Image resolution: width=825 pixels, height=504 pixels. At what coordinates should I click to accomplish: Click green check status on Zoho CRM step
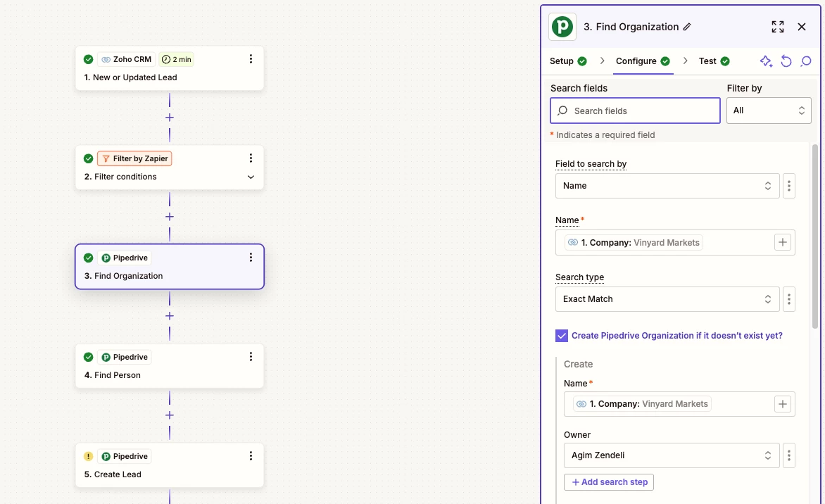(89, 59)
